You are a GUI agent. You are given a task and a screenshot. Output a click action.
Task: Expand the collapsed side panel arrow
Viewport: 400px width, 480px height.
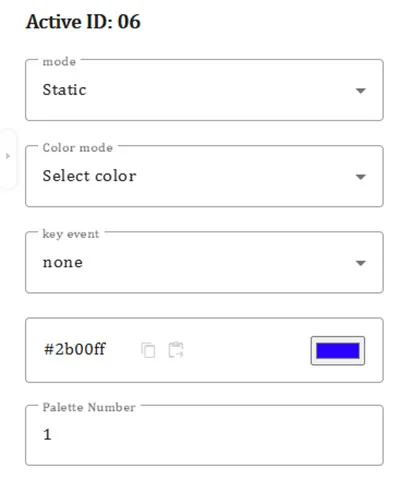tap(8, 156)
